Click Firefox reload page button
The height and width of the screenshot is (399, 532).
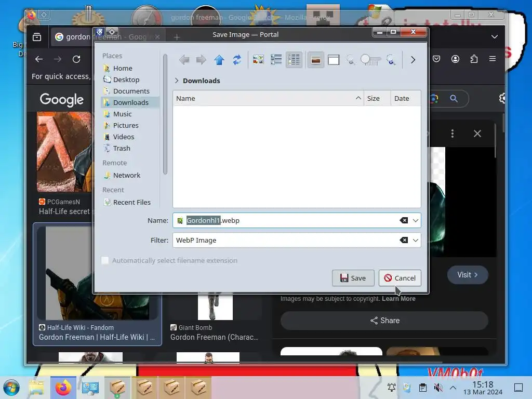76,59
